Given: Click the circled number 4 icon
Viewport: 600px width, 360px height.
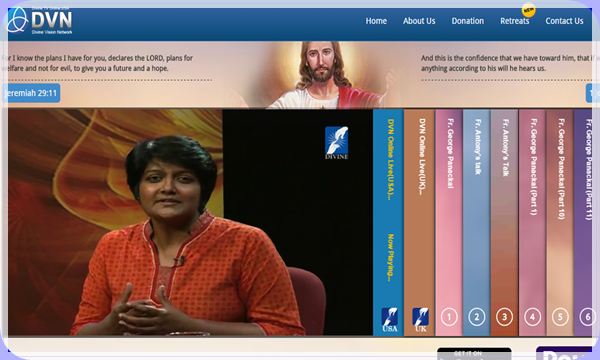Looking at the screenshot, I should pyautogui.click(x=532, y=317).
